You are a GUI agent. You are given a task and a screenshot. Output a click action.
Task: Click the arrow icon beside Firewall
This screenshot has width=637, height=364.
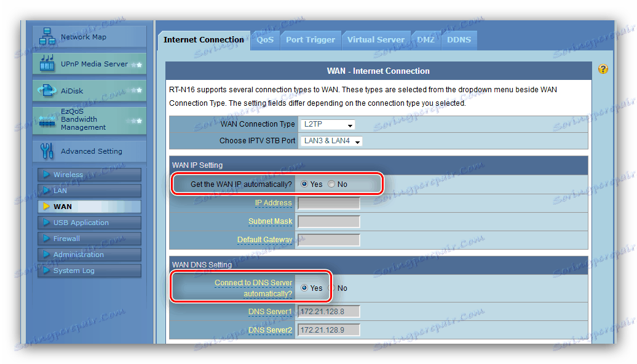[x=46, y=238]
